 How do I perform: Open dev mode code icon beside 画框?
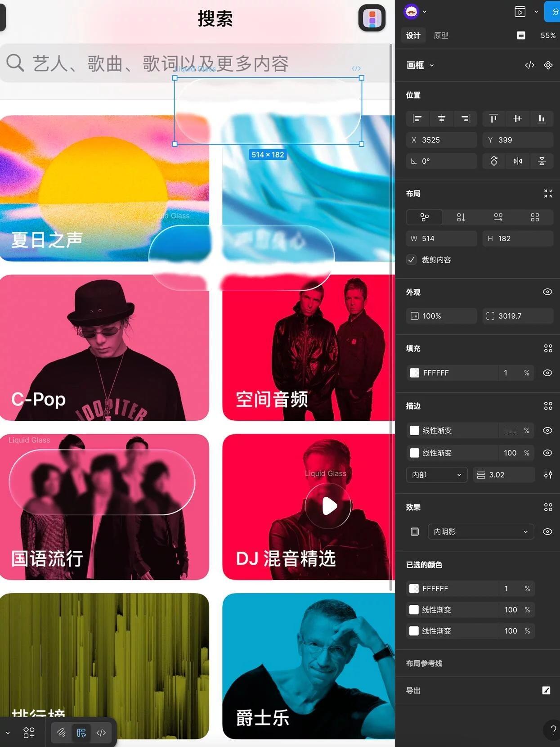coord(529,65)
